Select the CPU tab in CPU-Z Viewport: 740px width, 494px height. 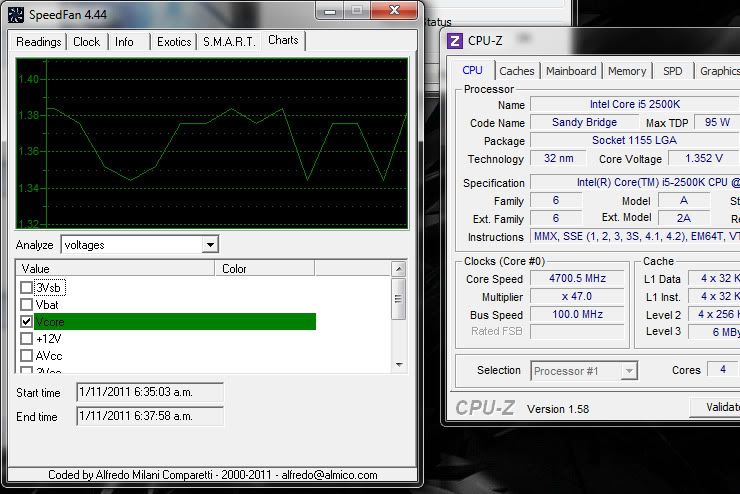pyautogui.click(x=472, y=70)
